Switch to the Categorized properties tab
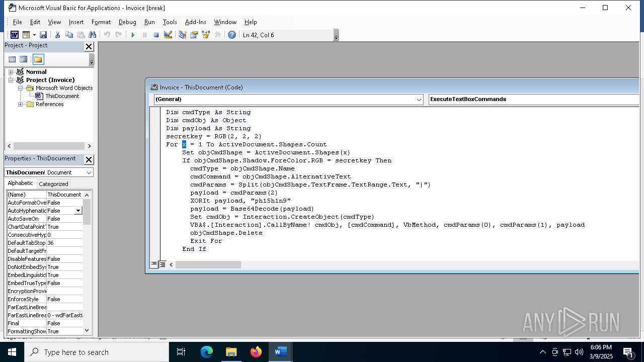 53,184
